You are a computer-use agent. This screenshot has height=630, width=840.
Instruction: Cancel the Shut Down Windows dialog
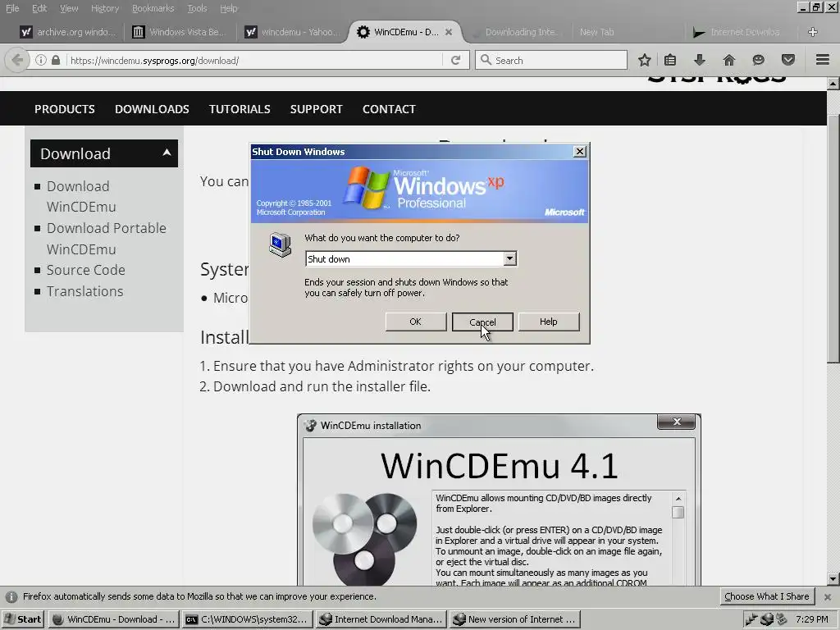pyautogui.click(x=482, y=322)
